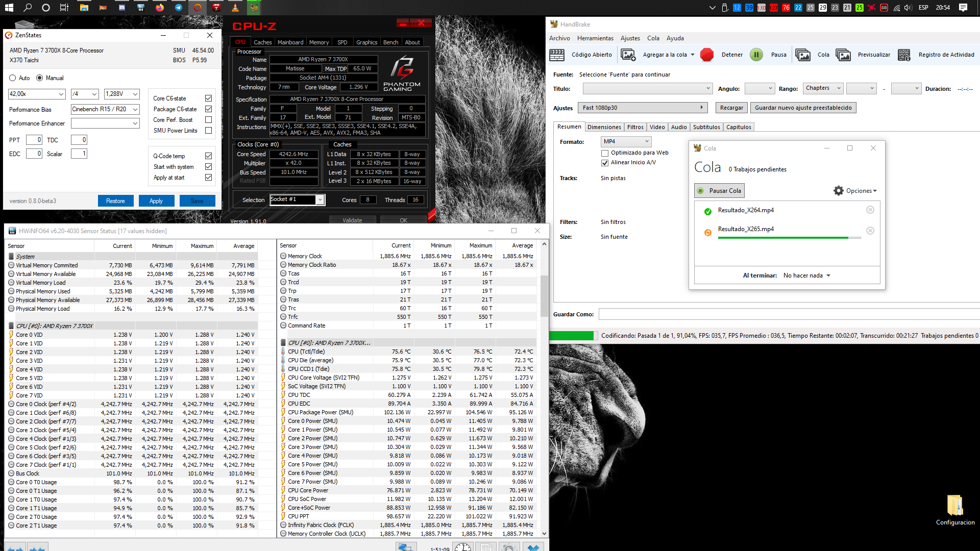Select the Manual radio button in ZenStates
This screenshot has width=980, height=551.
39,78
